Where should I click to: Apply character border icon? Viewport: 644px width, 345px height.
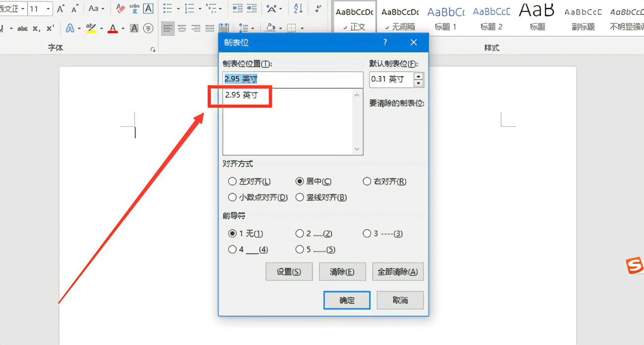(148, 9)
